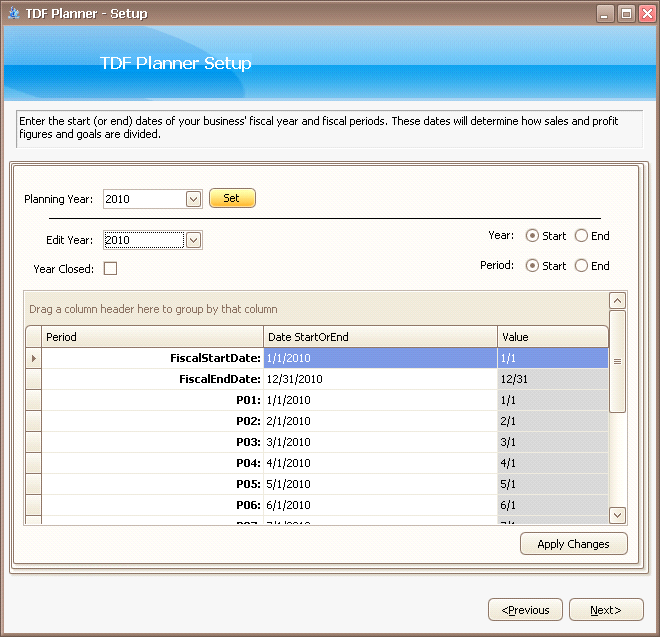The height and width of the screenshot is (637, 660).
Task: Click the grid scrollbar down arrow
Action: [x=617, y=515]
